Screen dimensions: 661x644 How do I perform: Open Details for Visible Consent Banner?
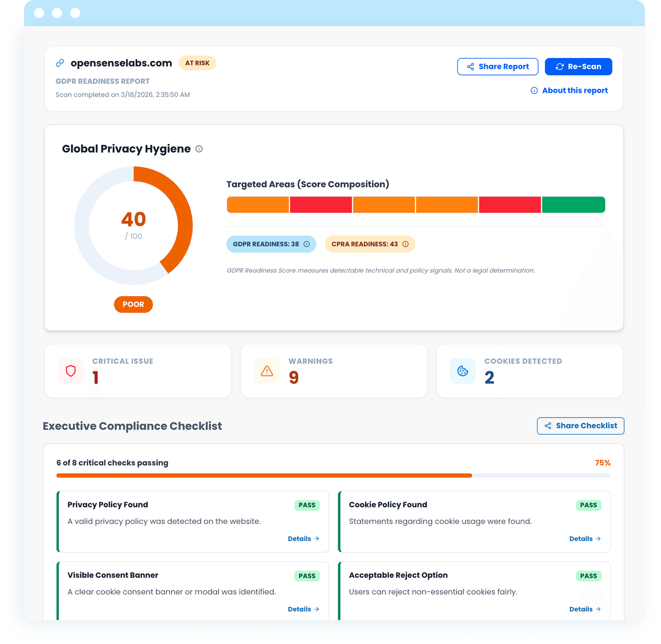[x=303, y=609]
